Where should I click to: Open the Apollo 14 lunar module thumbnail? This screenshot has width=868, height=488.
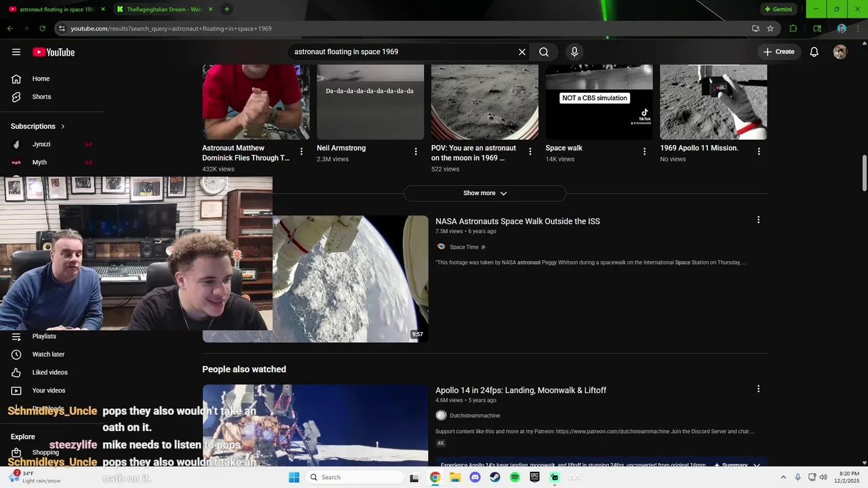[315, 425]
